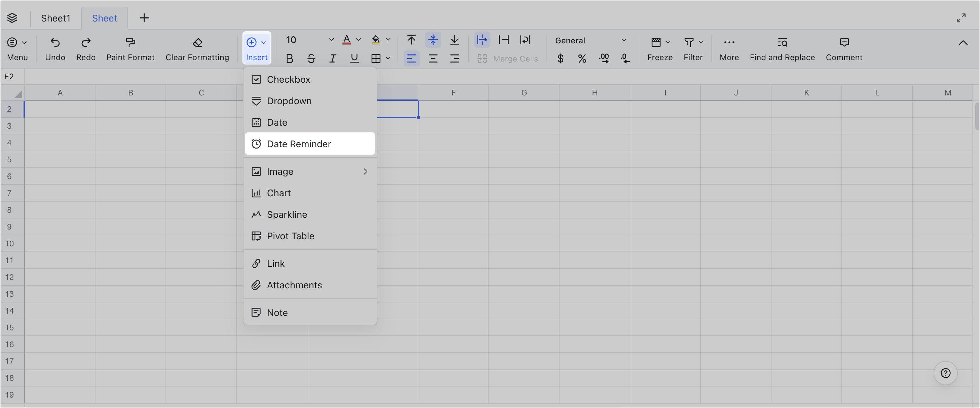Open the More toolbar options
Viewport: 980px width, 408px height.
pos(729,49)
